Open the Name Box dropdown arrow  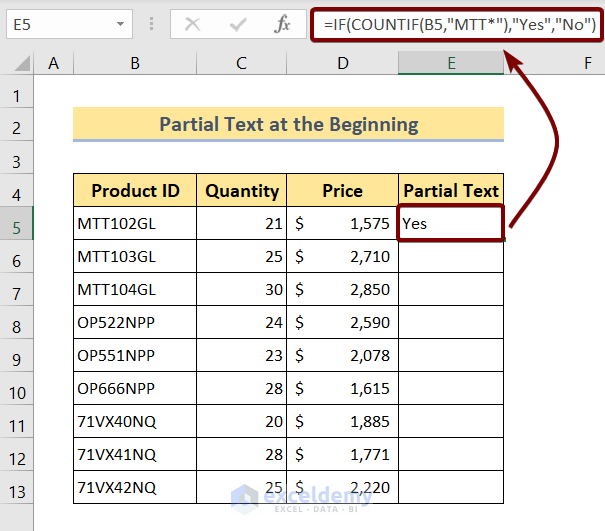click(121, 24)
